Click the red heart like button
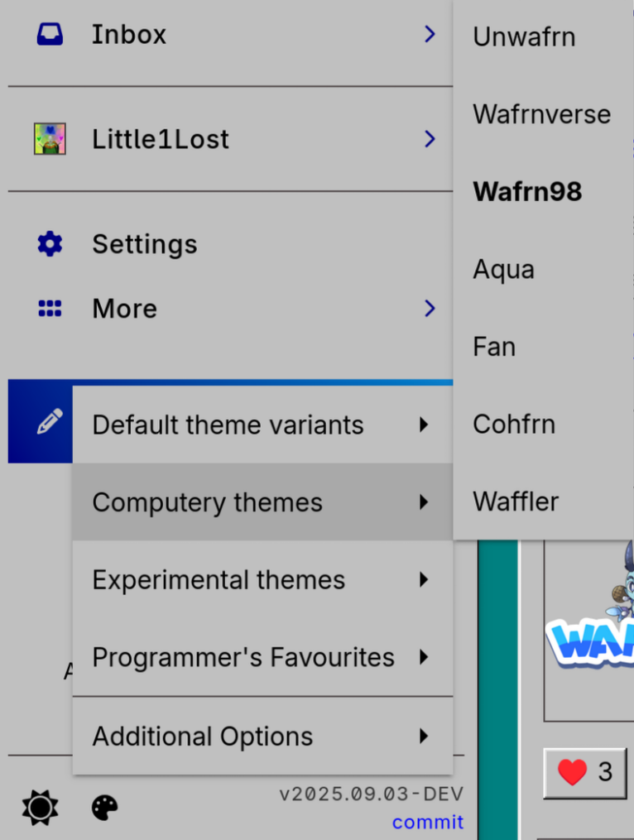634x840 pixels. (x=584, y=772)
